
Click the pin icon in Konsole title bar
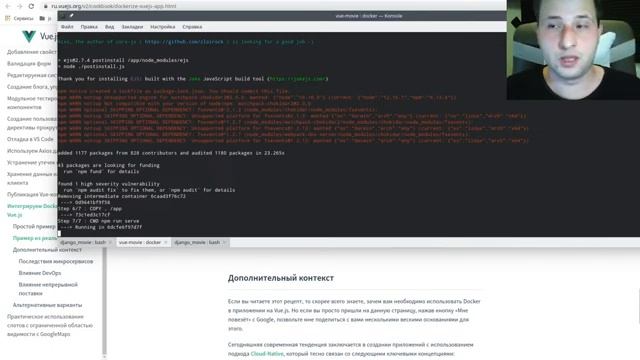coord(71,16)
